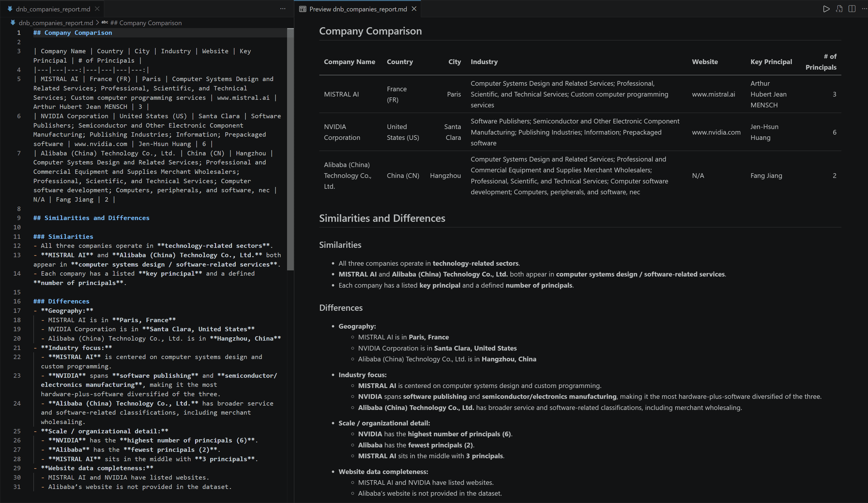
Task: Click principals count '6' in NVIDIA row
Action: point(834,132)
